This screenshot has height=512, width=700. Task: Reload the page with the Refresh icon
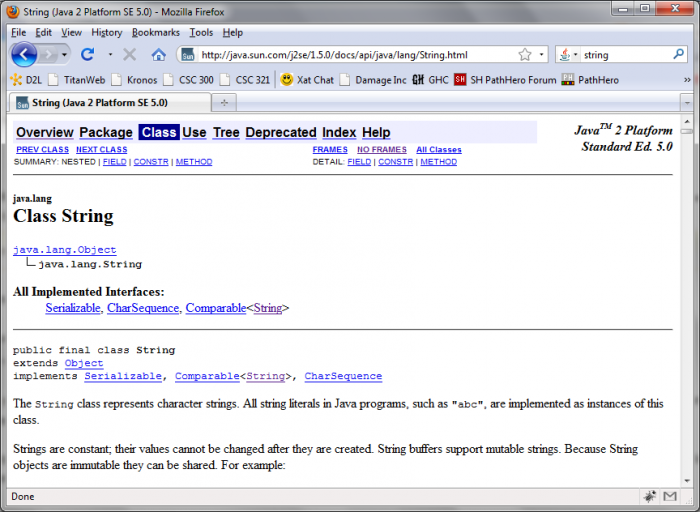[88, 54]
